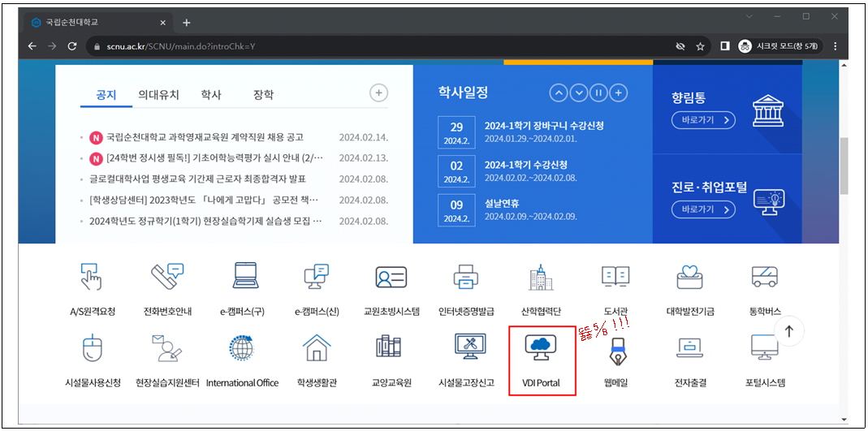Click the 29 date box in 학사일정
The height and width of the screenshot is (431, 868).
click(x=456, y=132)
